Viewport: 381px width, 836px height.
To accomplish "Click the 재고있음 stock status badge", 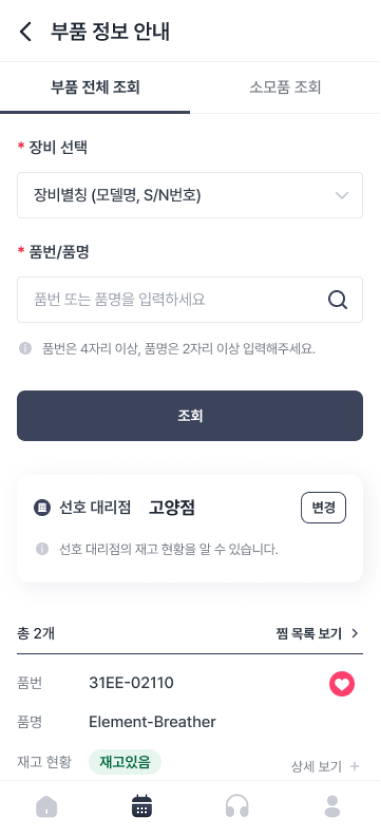I will click(x=125, y=762).
